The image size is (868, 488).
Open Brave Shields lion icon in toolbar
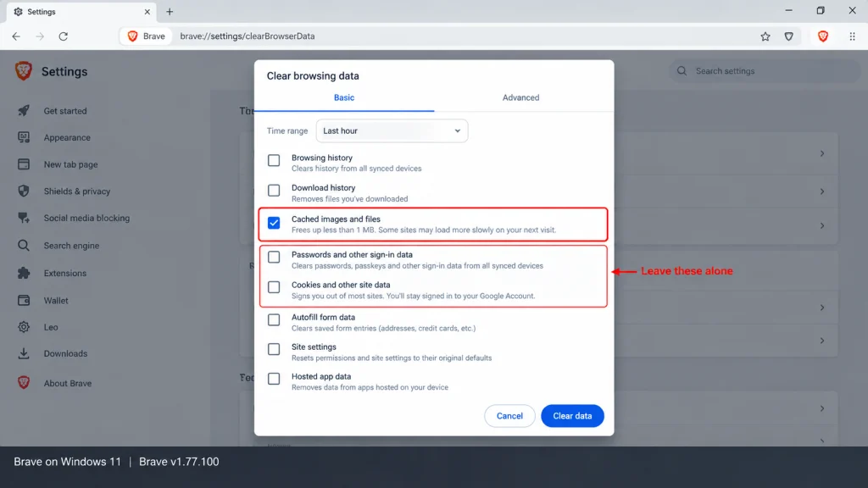pyautogui.click(x=823, y=36)
